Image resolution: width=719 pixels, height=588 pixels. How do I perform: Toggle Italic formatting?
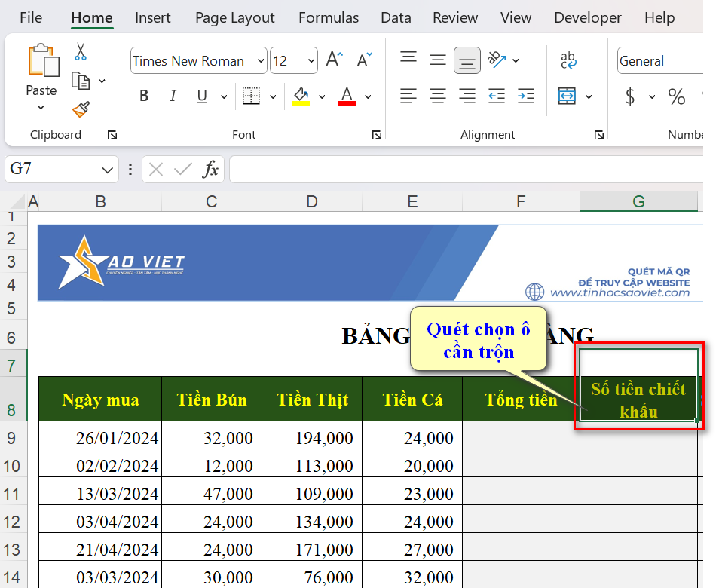(173, 96)
